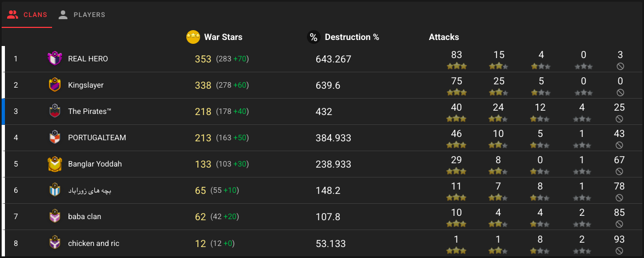The height and width of the screenshot is (258, 644).
Task: Click the Kingslayer clan badge icon
Action: click(x=54, y=85)
